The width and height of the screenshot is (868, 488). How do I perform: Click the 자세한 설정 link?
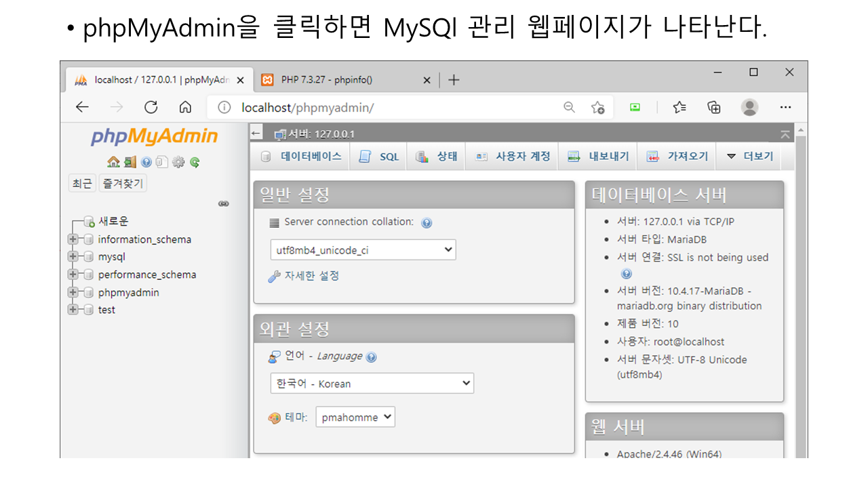click(x=311, y=276)
